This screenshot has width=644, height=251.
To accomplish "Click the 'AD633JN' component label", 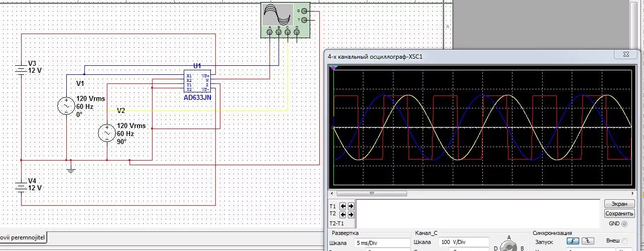I will click(x=197, y=98).
